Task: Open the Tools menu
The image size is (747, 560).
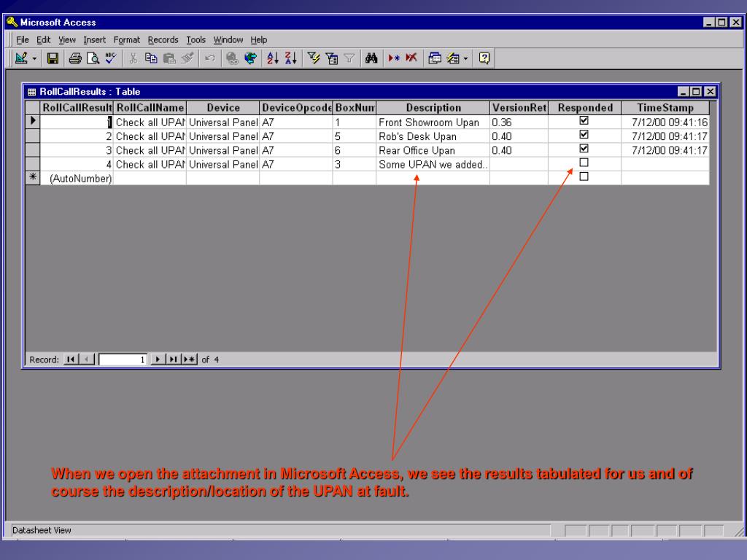Action: click(x=196, y=40)
